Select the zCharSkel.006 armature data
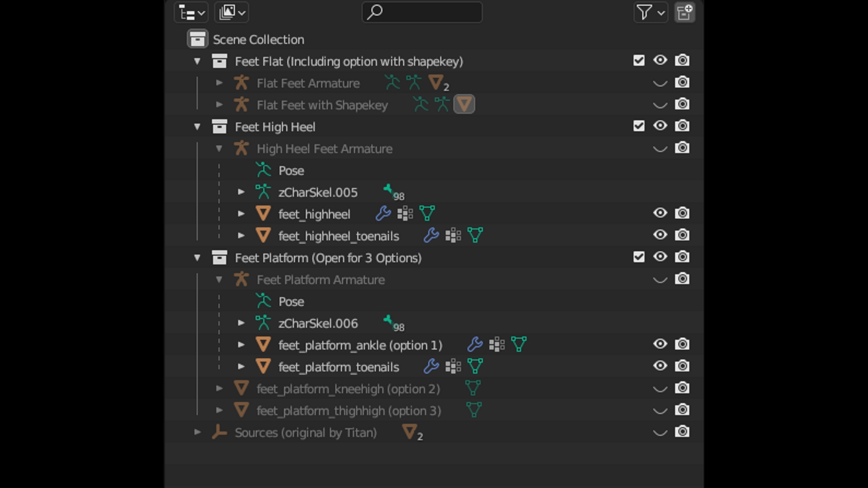The height and width of the screenshot is (488, 868). point(318,324)
